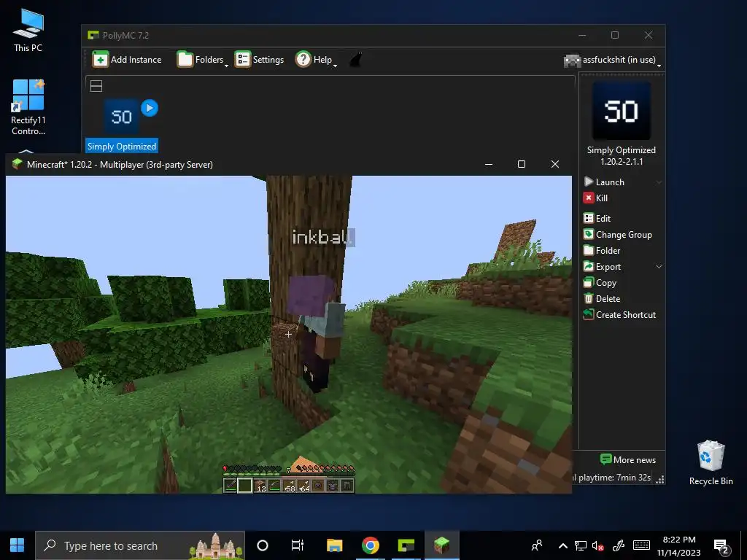The image size is (747, 560).
Task: Copy the selected instance
Action: tap(600, 283)
